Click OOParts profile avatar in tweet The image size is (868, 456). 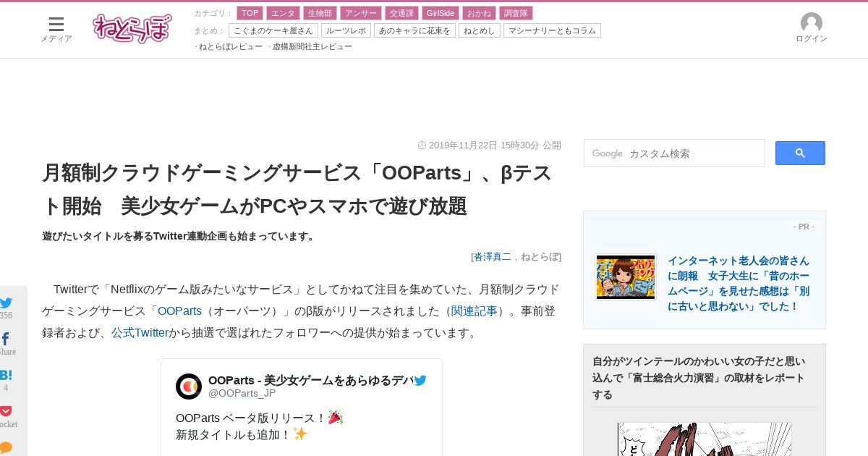coord(189,387)
